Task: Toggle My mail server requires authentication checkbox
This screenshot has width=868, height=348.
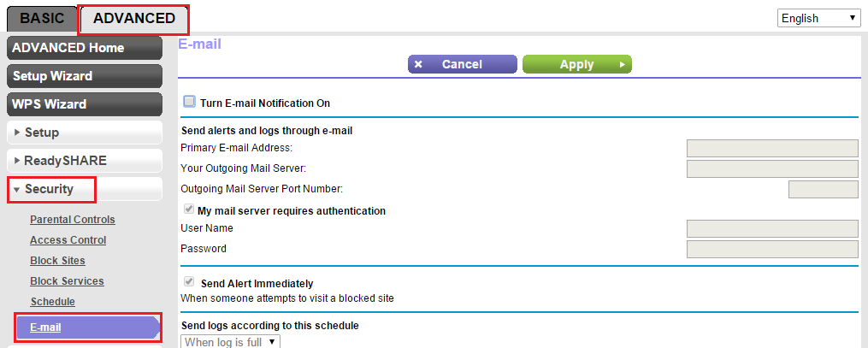Action: [189, 209]
